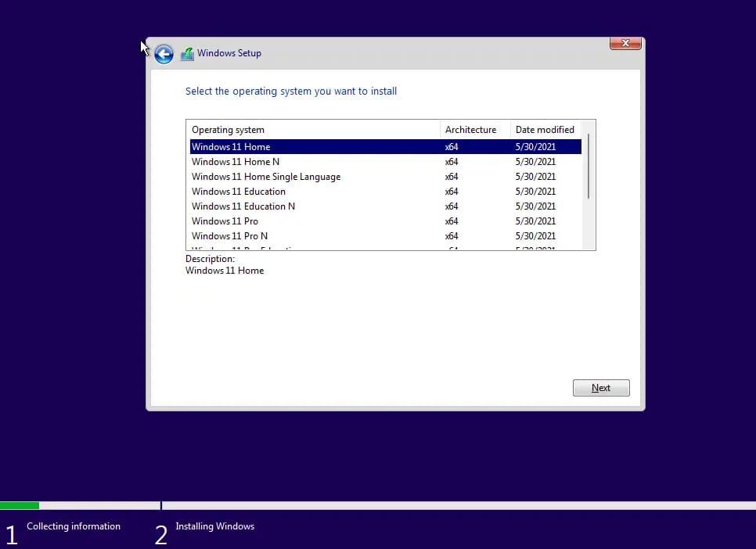Click the OS list vertical scrollbar thumb
756x549 pixels.
click(589, 166)
